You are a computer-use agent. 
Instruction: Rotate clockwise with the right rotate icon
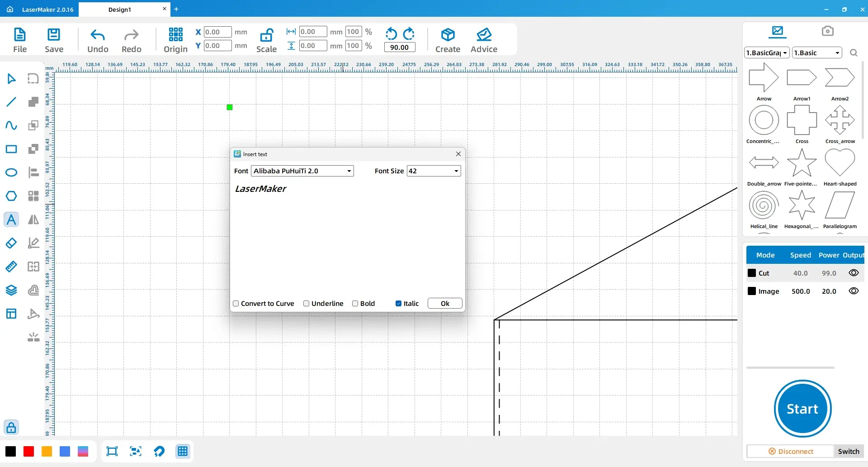coord(409,33)
